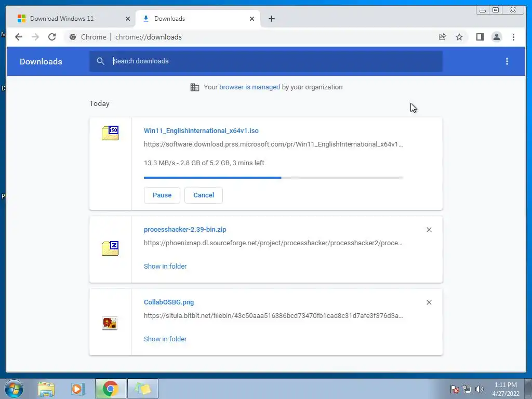Image resolution: width=532 pixels, height=399 pixels.
Task: Open Action Center flag tray icon
Action: pos(455,389)
